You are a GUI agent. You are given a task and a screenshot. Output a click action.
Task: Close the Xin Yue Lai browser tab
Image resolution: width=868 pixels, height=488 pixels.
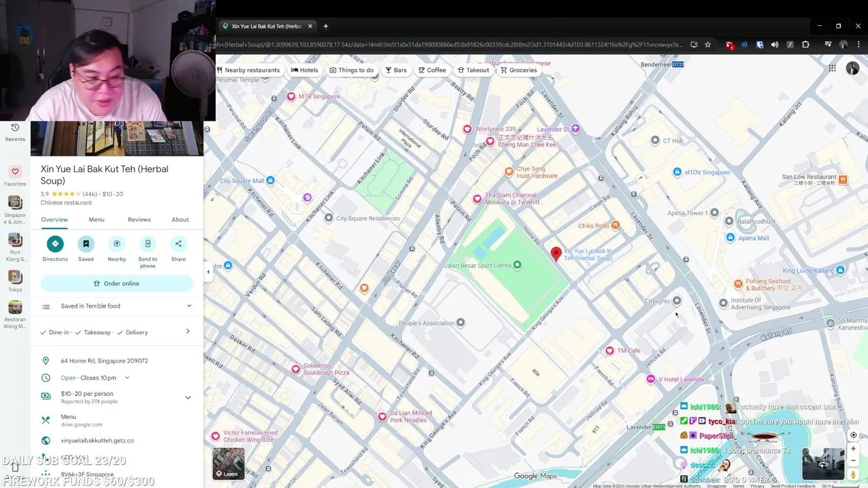[310, 26]
